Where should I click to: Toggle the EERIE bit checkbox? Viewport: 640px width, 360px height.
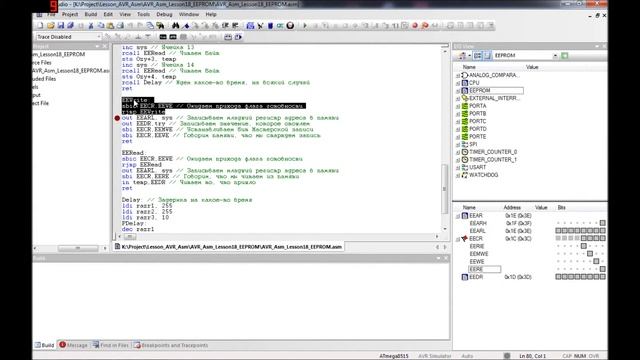pyautogui.click(x=584, y=246)
